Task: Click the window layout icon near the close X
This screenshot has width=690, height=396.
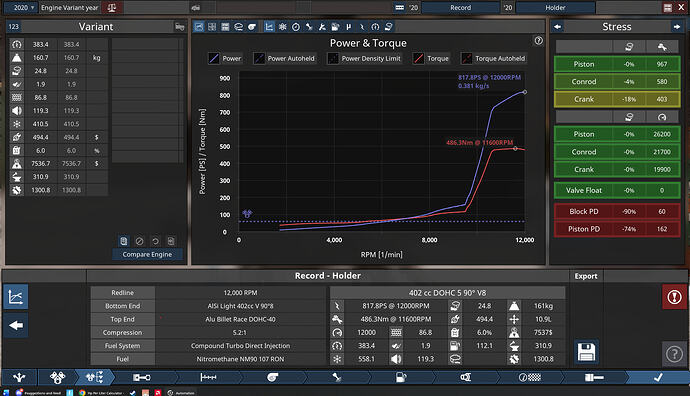Action: click(668, 7)
